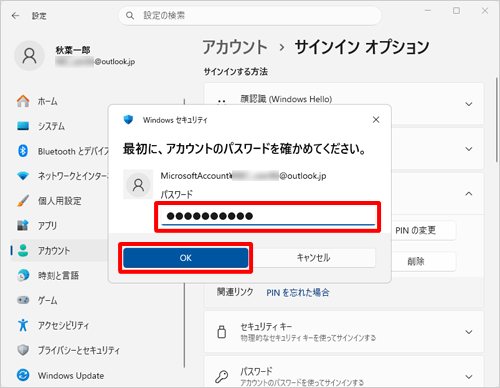500x388 pixels.
Task: Click the ゲーム controller icon
Action: (23, 300)
